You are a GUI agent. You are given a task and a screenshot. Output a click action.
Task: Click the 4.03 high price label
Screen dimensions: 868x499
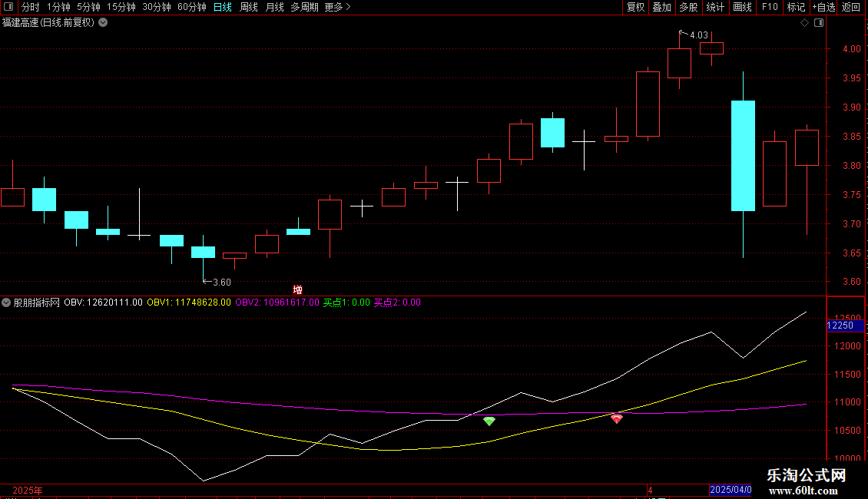pyautogui.click(x=698, y=35)
